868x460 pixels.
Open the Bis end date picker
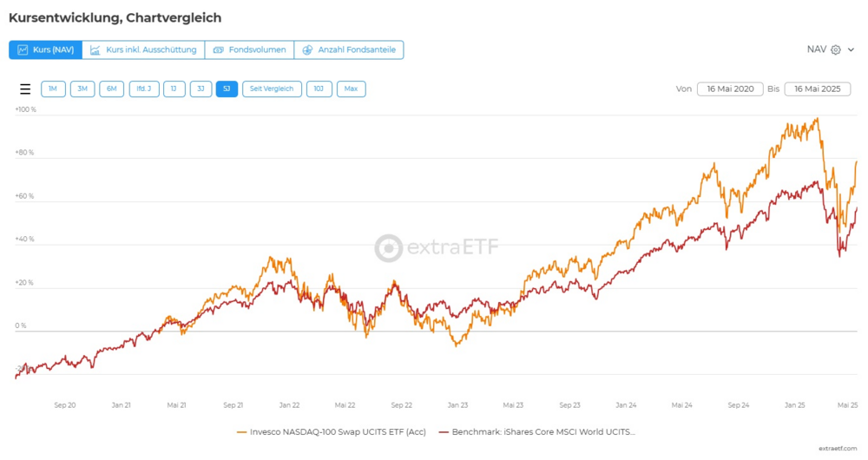[x=817, y=89]
